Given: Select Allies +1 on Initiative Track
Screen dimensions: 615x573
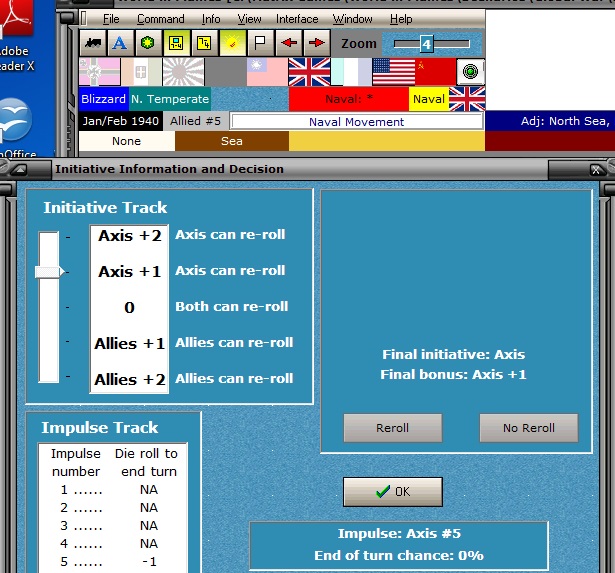Looking at the screenshot, I should tap(130, 344).
